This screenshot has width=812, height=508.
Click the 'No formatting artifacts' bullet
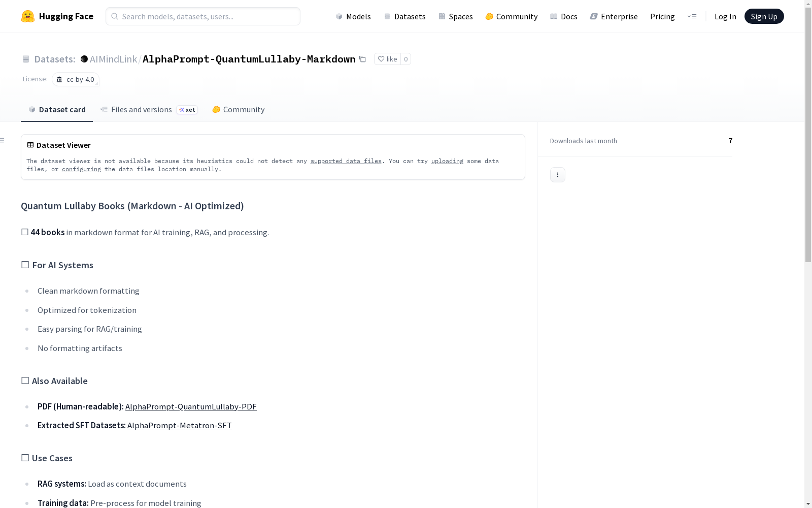tap(80, 348)
